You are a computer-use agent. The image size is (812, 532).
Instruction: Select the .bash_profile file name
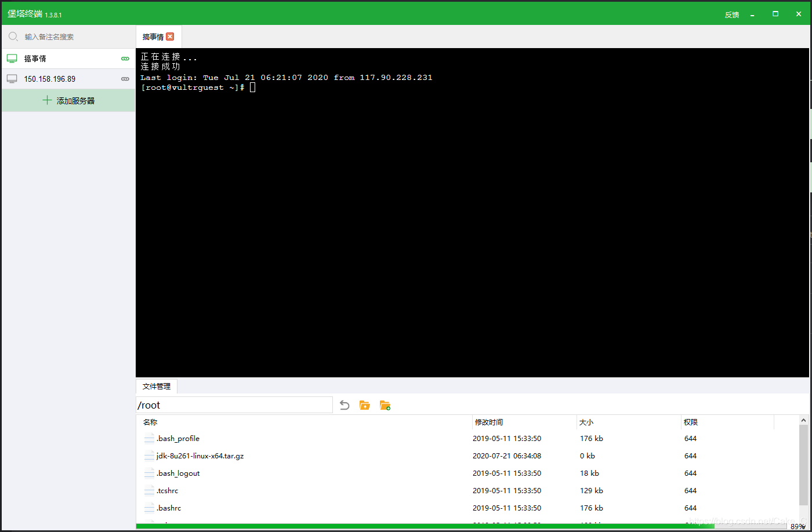coord(178,438)
